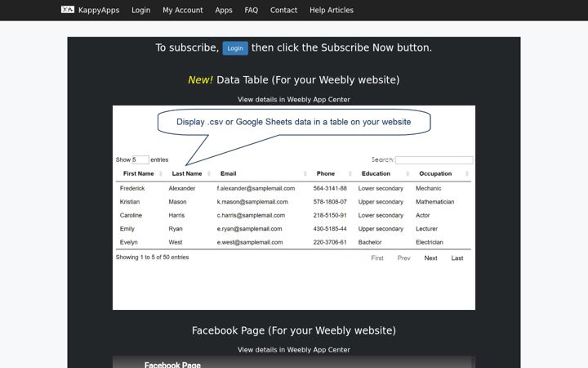588x368 pixels.
Task: Click email e.ryan@samplemail.com
Action: 249,229
